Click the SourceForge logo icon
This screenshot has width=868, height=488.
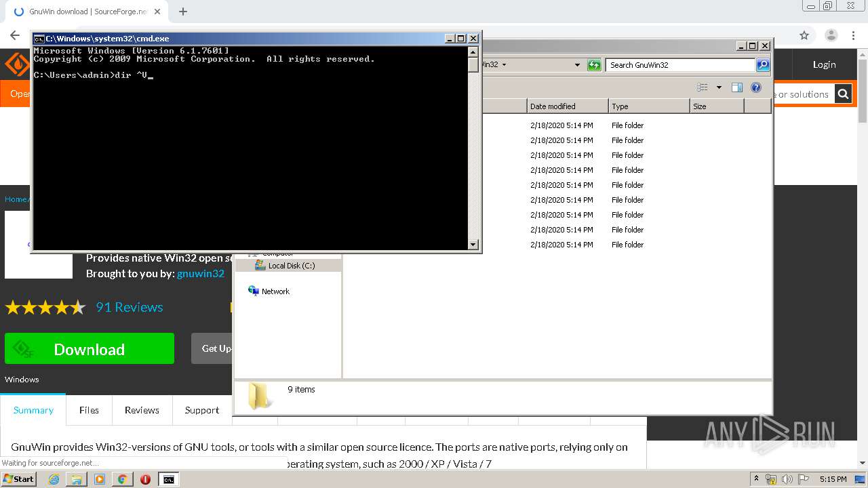click(16, 65)
